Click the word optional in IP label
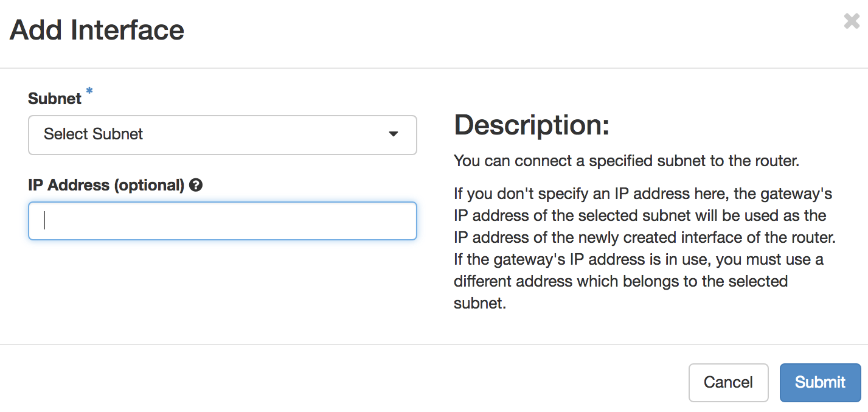 point(149,186)
